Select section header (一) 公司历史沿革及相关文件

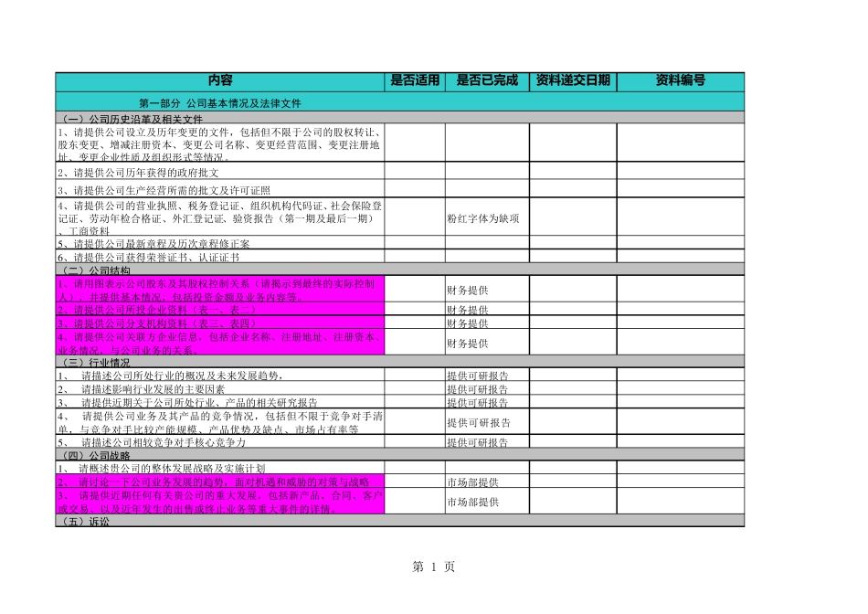(x=399, y=119)
